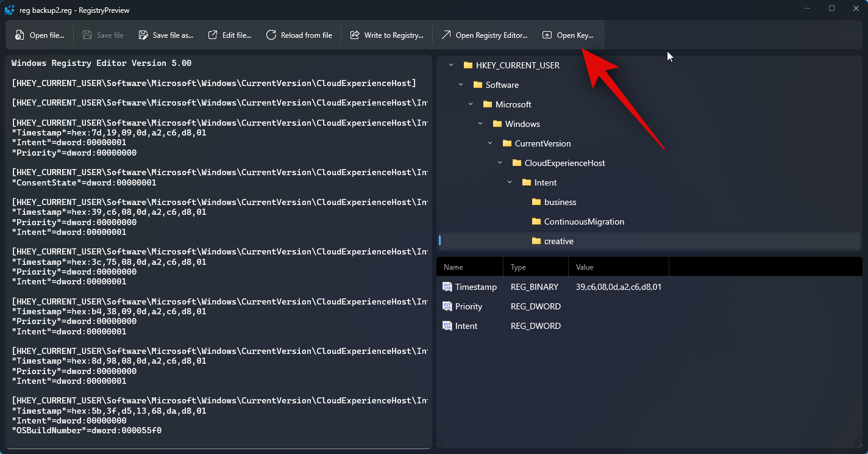Select the CurrentVersion folder in the tree
Viewport: 868px width, 454px height.
[x=542, y=143]
